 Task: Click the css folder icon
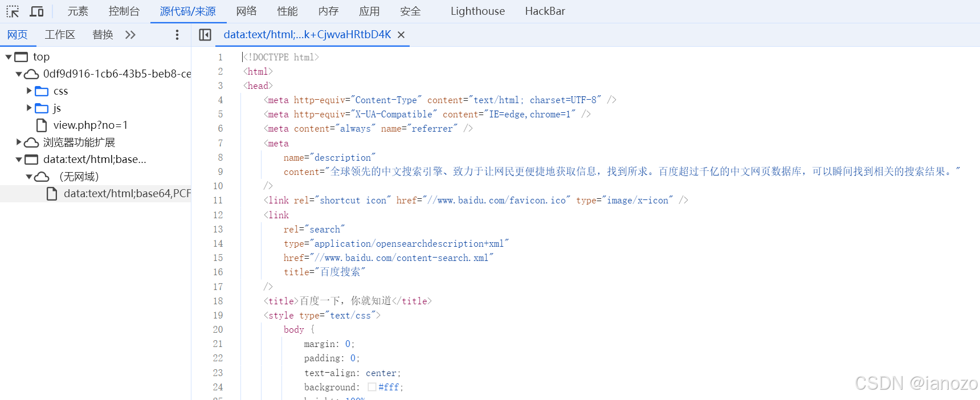click(42, 91)
